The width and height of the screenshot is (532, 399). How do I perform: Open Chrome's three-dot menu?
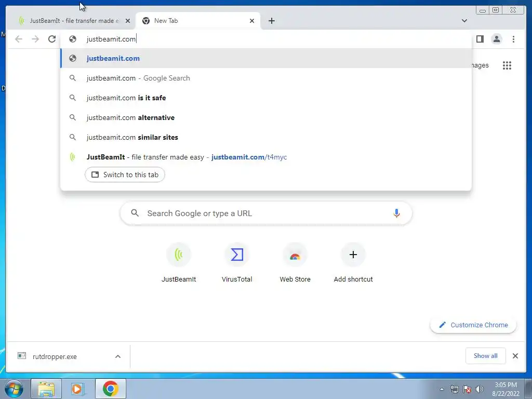pos(513,39)
